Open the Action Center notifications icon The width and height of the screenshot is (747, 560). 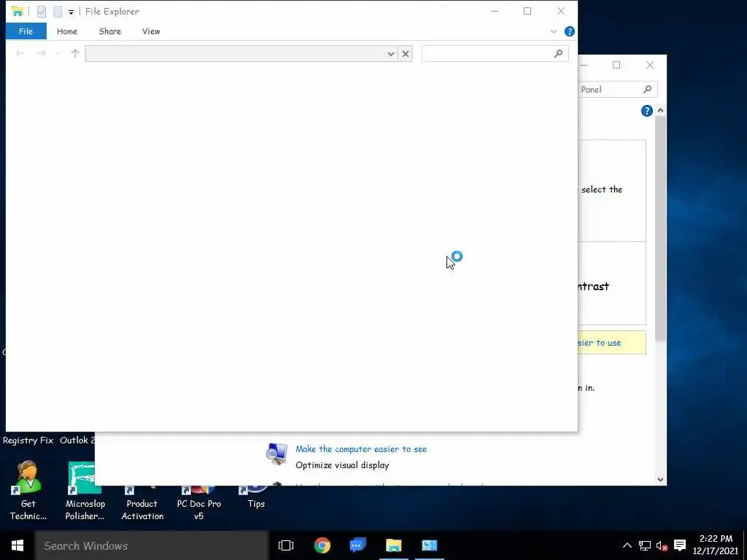[x=680, y=545]
